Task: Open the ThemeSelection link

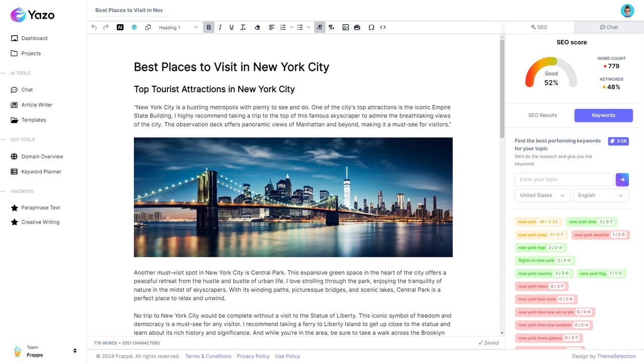Action: (x=616, y=356)
